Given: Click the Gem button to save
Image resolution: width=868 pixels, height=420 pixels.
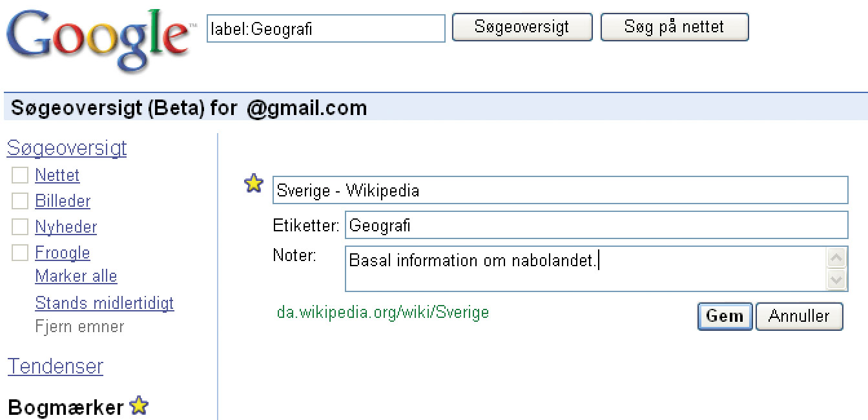Looking at the screenshot, I should click(x=724, y=316).
